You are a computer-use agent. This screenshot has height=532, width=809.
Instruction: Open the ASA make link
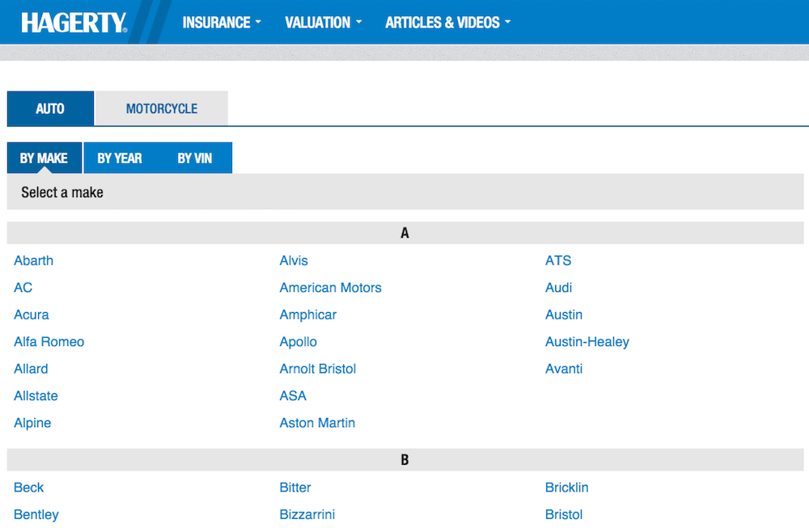293,396
